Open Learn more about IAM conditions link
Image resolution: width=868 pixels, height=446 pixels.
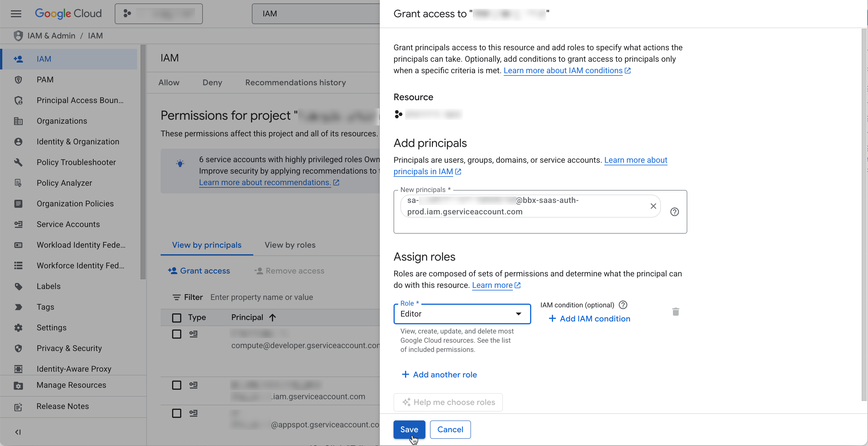(563, 70)
